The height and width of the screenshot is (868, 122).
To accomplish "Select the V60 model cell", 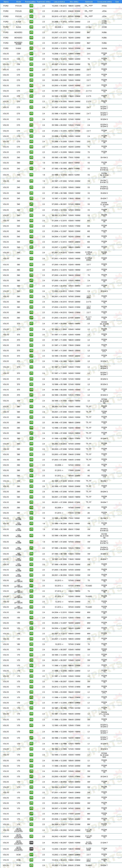I will coord(18,645).
